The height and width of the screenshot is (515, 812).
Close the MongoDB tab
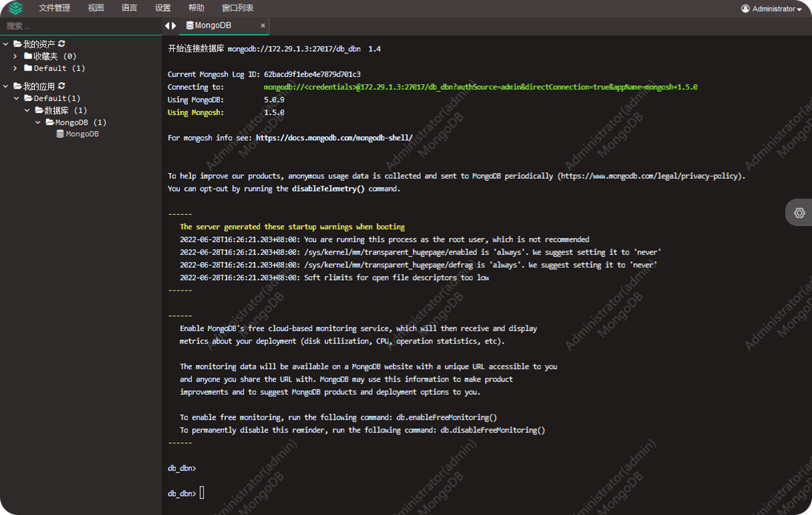coord(263,26)
